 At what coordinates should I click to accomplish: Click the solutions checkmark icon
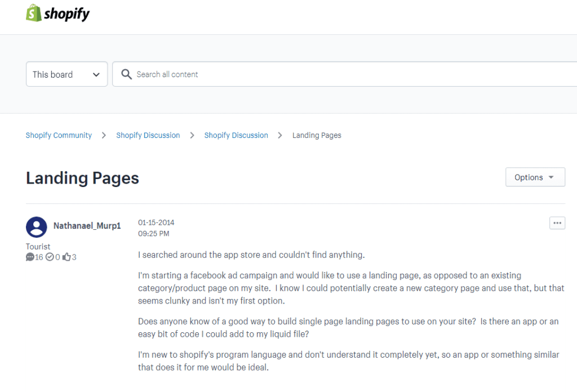[x=48, y=257]
